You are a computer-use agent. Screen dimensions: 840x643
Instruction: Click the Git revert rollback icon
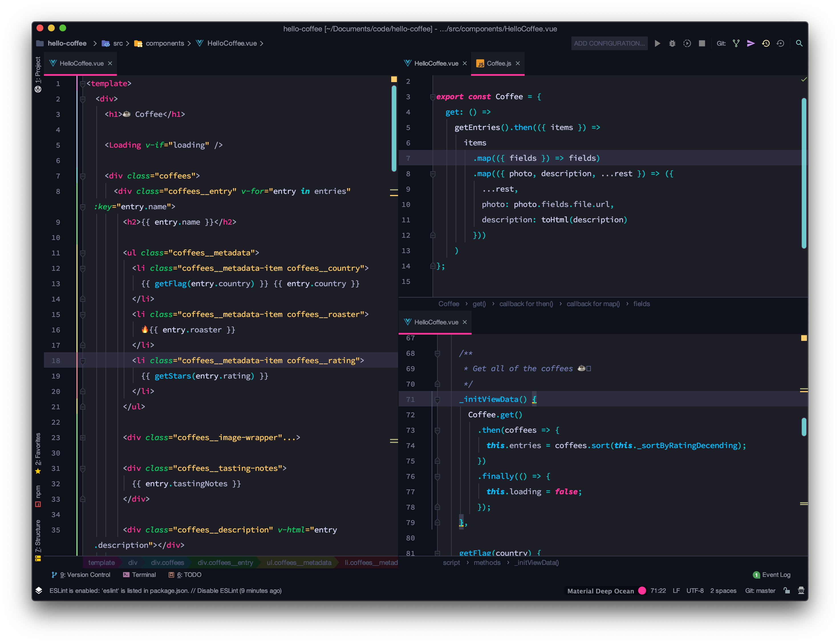pos(780,43)
